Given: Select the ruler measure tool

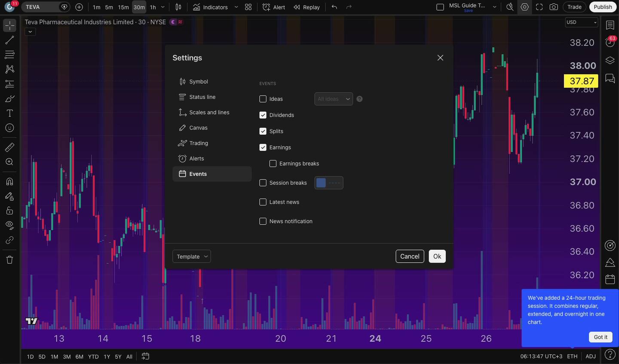Looking at the screenshot, I should click(x=9, y=147).
